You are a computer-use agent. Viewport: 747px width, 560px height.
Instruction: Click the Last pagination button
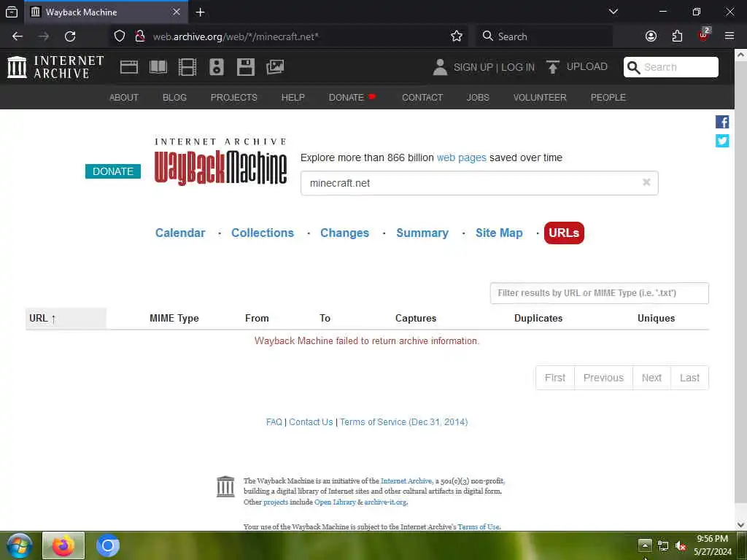pos(689,378)
